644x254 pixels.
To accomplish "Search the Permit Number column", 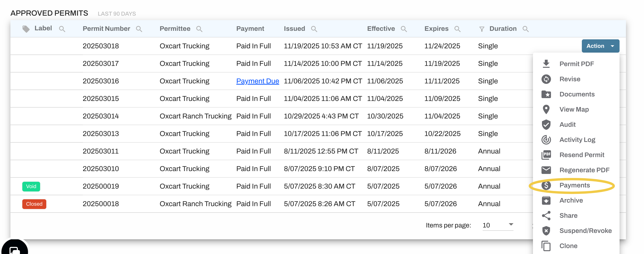I will pyautogui.click(x=139, y=29).
